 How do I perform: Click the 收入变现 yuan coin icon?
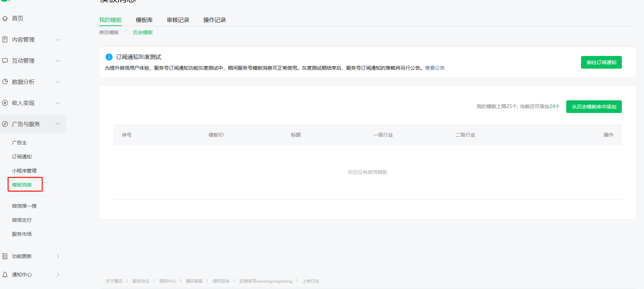pos(5,103)
